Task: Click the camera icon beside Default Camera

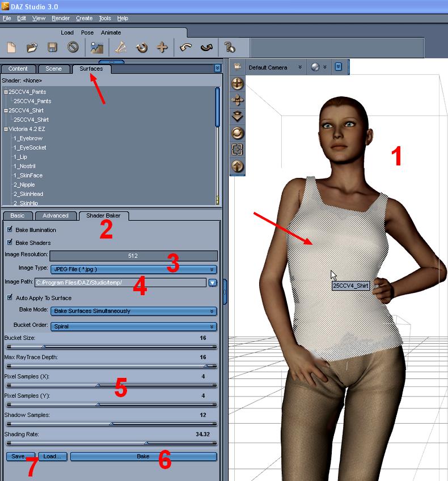Action: (237, 66)
